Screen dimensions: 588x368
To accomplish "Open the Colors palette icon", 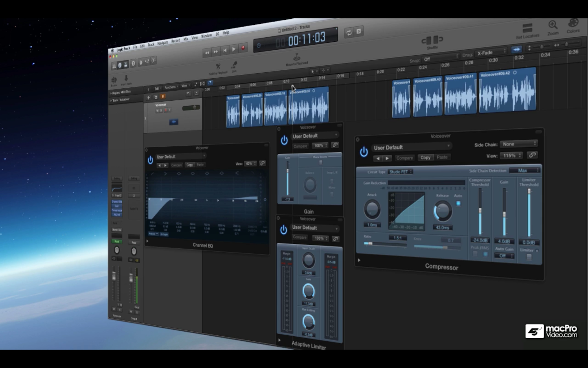I will 573,23.
